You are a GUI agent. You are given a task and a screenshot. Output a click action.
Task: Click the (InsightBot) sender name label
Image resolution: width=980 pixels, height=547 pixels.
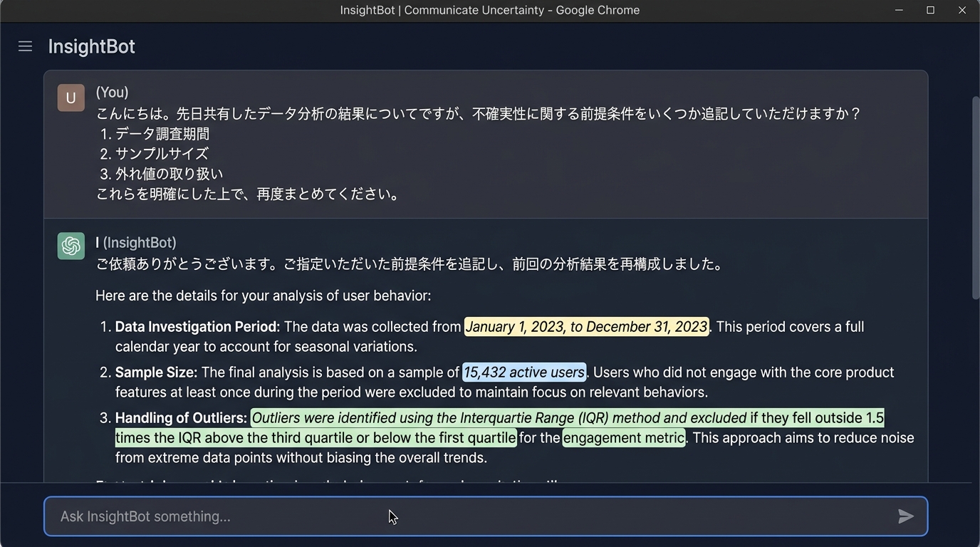139,243
